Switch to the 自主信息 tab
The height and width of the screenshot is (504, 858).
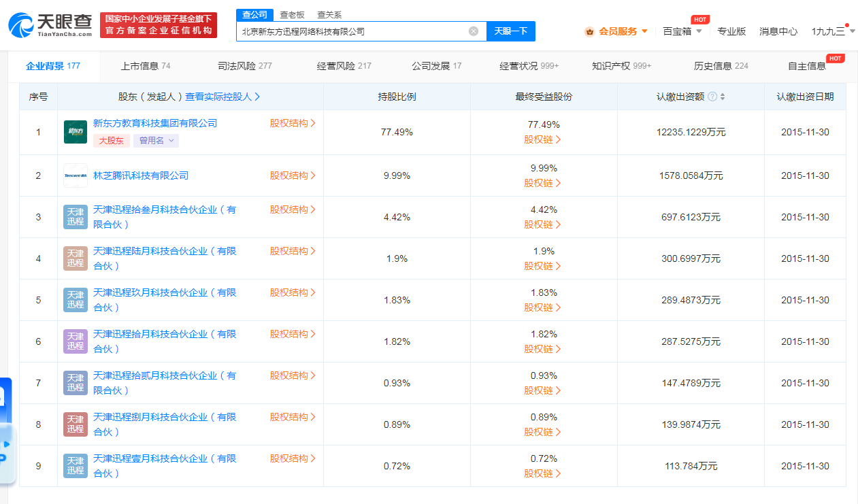[807, 66]
